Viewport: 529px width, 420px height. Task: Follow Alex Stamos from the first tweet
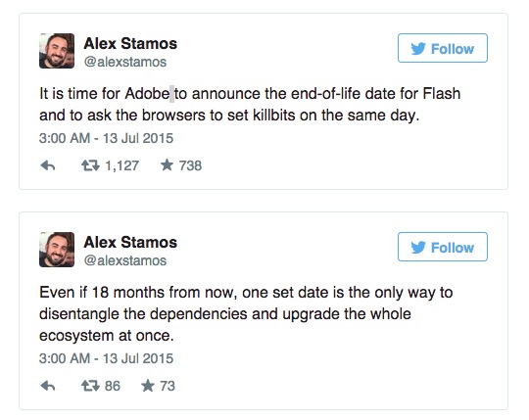coord(442,48)
